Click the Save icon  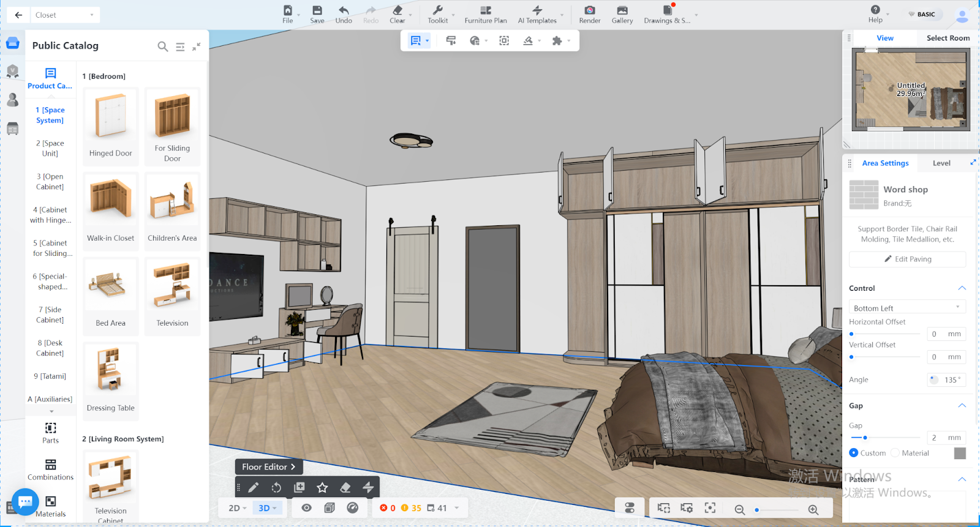317,10
